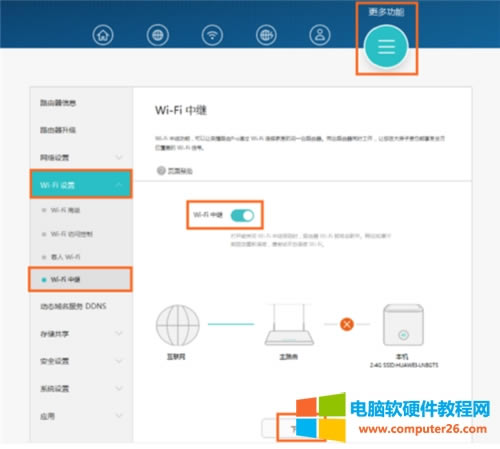Screen dimensions: 500x449
Task: Open the internet globe icon in top navigation
Action: pos(158,35)
